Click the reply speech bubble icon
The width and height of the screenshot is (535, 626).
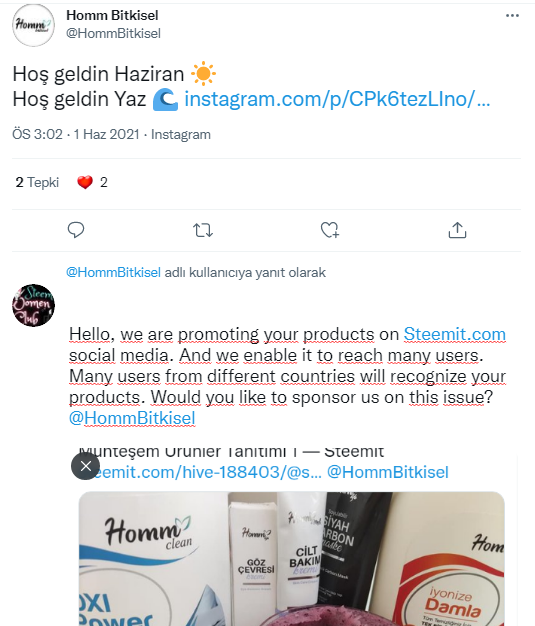click(x=75, y=230)
